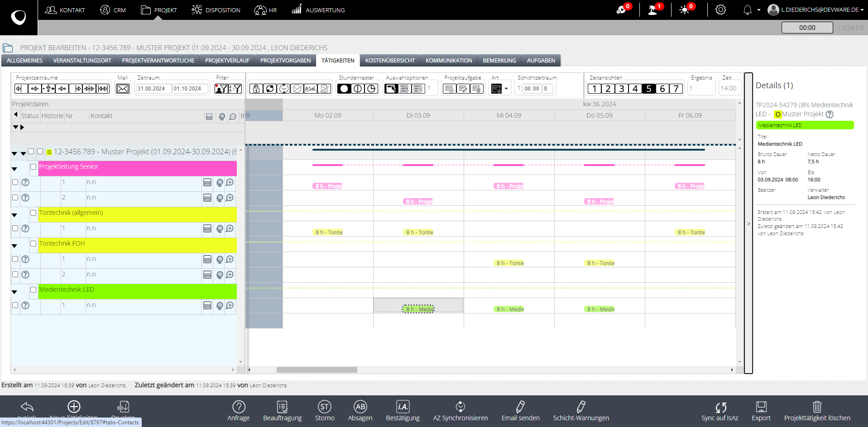Check row 1 under Tontechnik (allgemein)
Viewport: 868px width, 427px height.
coord(15,228)
